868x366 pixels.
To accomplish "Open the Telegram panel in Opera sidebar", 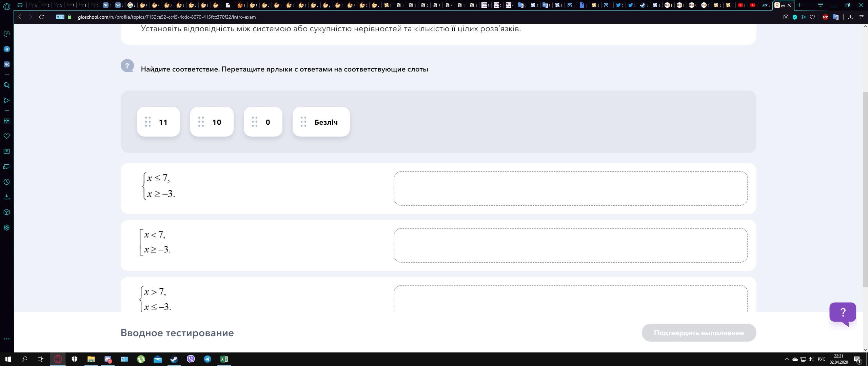I will 6,49.
